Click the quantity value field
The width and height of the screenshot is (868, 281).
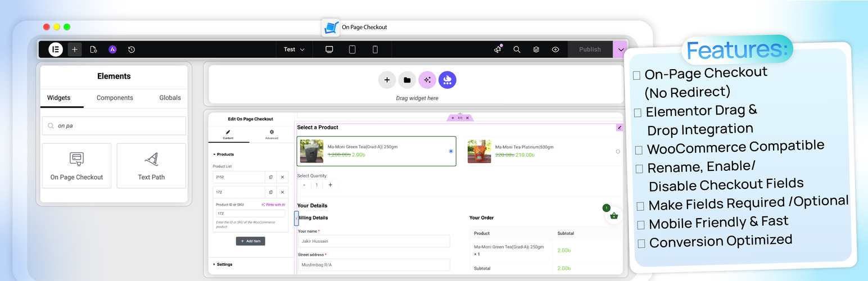click(x=317, y=185)
